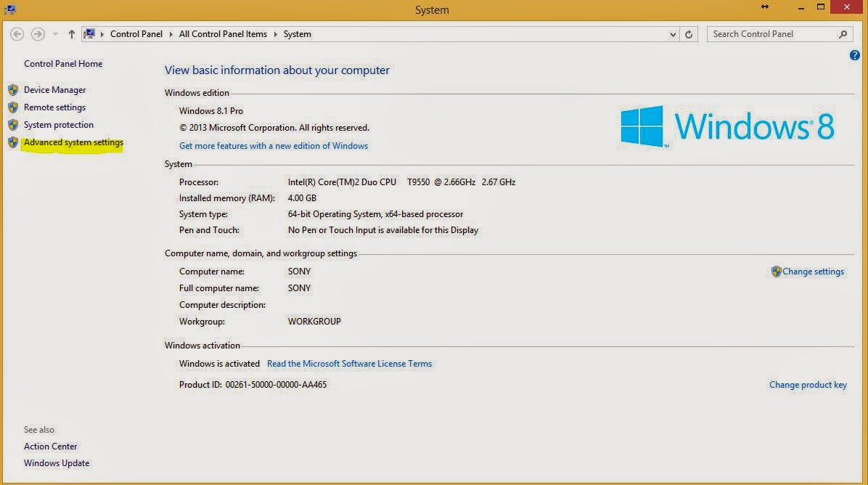Image resolution: width=868 pixels, height=485 pixels.
Task: Click Read the Microsoft Software License Terms
Action: point(349,363)
